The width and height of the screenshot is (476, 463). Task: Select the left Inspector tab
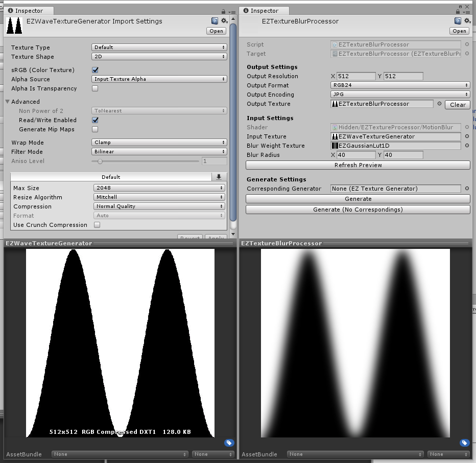click(29, 11)
